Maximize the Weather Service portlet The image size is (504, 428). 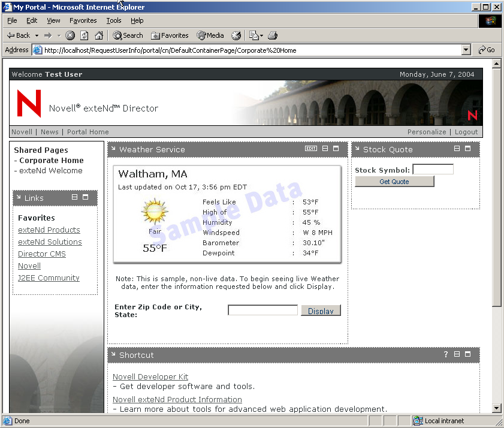[x=336, y=148]
